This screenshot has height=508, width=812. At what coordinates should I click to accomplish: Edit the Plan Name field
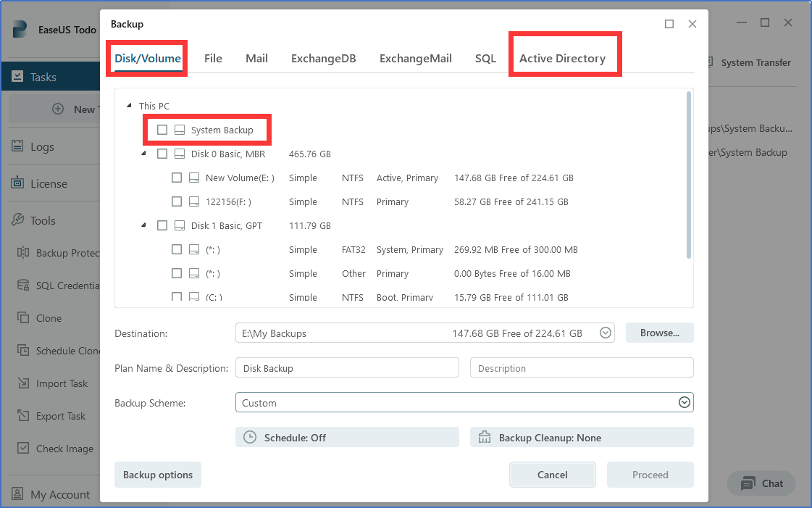346,367
